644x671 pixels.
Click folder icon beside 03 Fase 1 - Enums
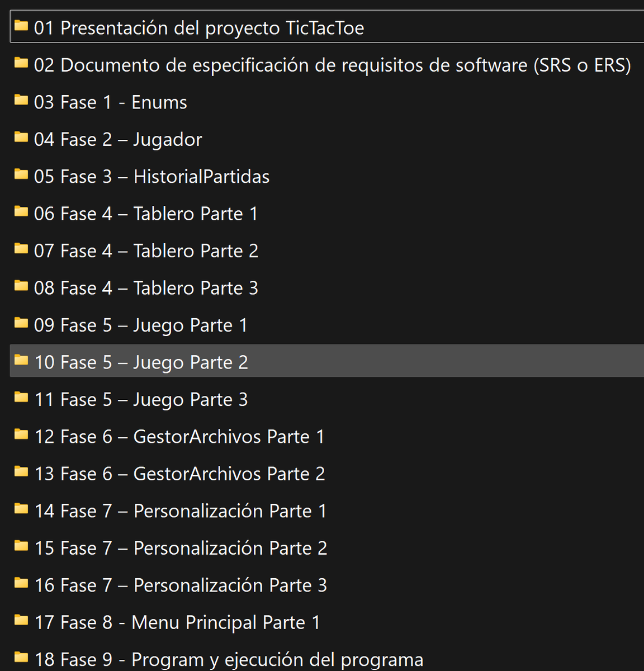[21, 100]
